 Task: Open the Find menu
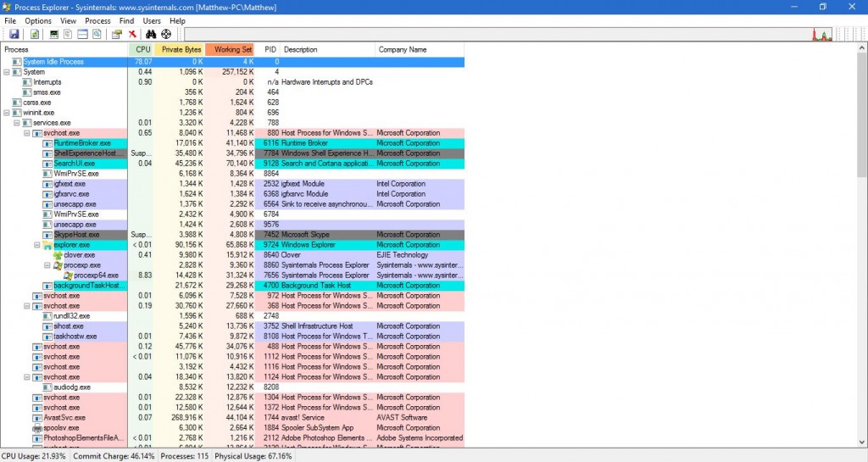tap(126, 20)
